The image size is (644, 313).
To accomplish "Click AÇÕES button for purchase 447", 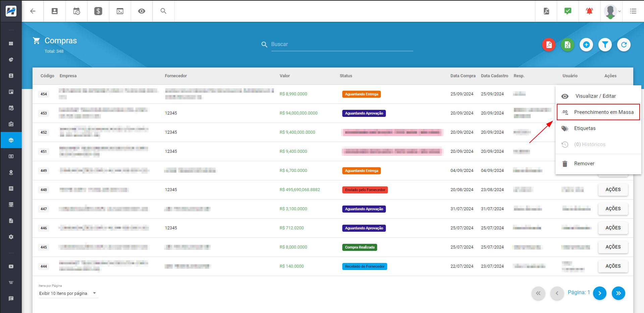I will pos(613,209).
